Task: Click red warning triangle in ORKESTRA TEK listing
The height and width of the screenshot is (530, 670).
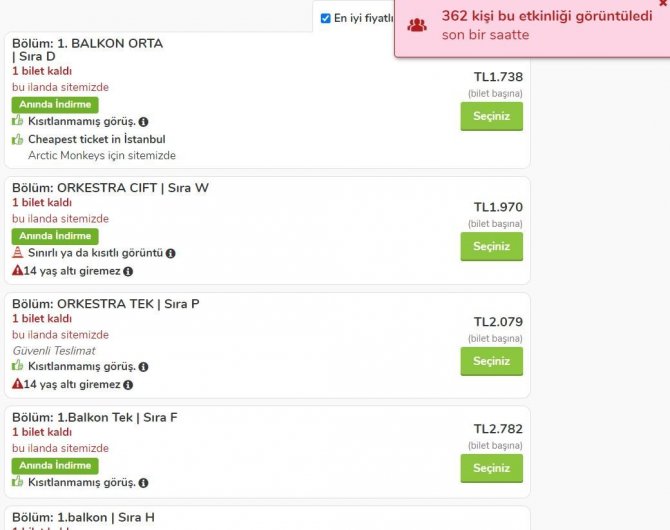Action: pos(17,384)
